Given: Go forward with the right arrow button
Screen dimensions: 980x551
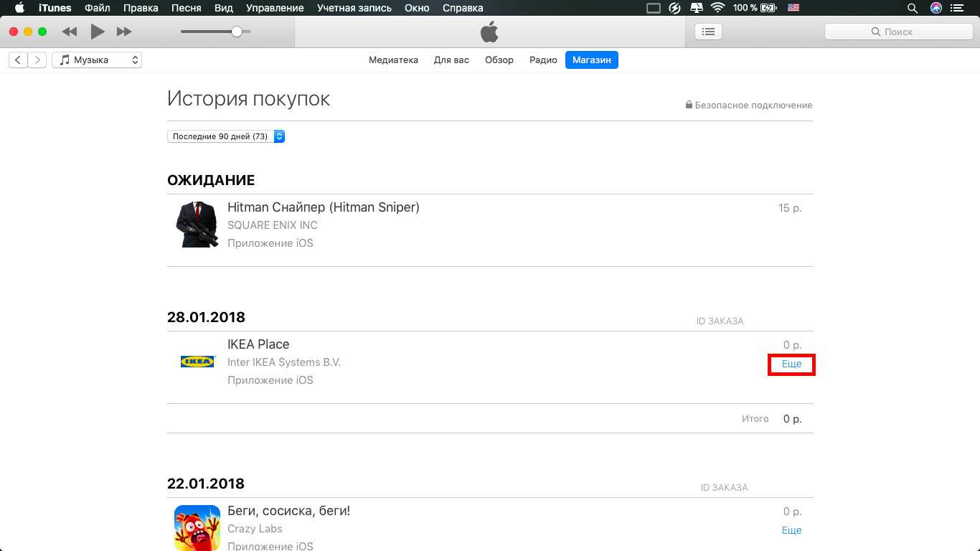Looking at the screenshot, I should point(37,60).
